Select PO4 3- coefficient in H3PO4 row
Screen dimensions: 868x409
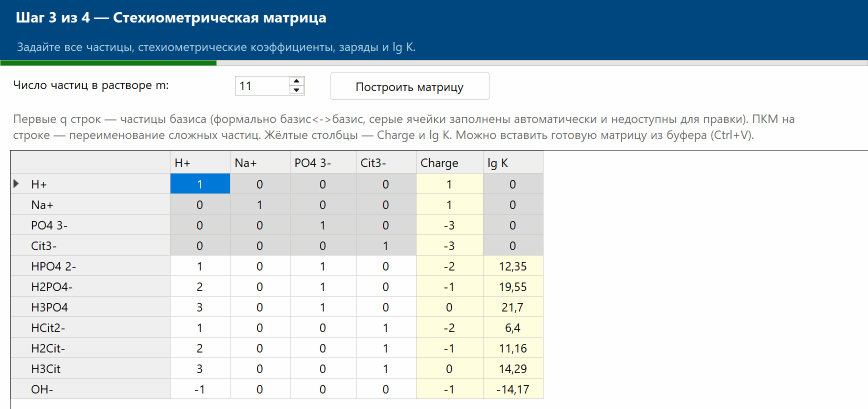coord(323,307)
